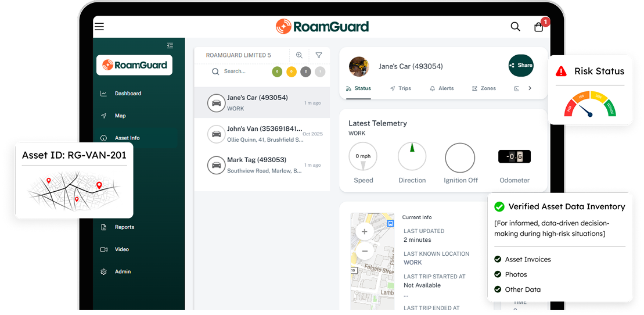Switch to the Alerts tab
Image resolution: width=644 pixels, height=315 pixels.
point(441,88)
